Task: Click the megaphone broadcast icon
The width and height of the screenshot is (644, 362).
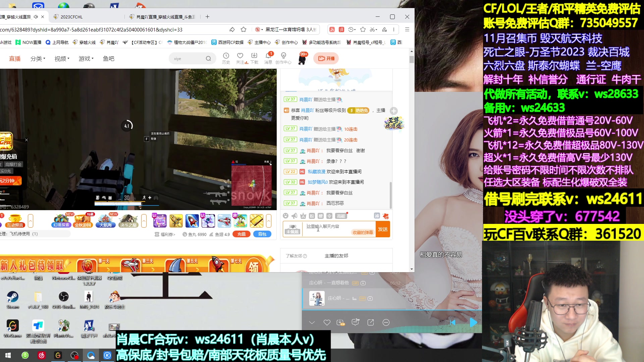Action: coord(294,216)
